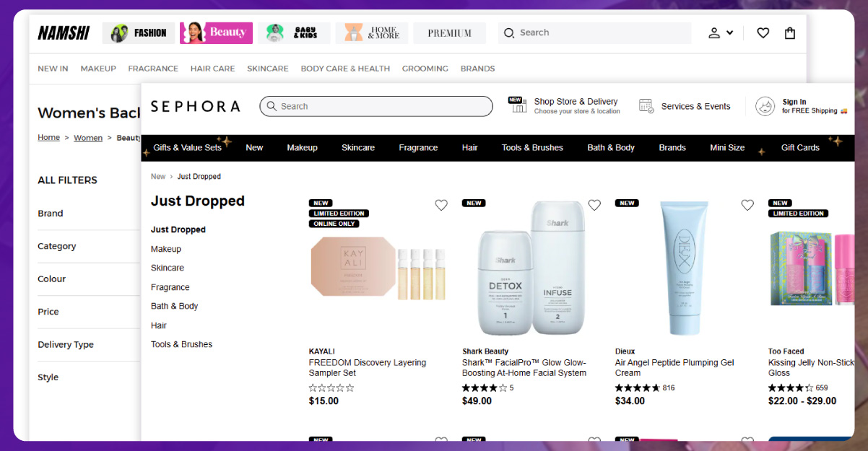Click the Home breadcrumb link
Viewport: 868px width, 451px height.
pos(48,137)
